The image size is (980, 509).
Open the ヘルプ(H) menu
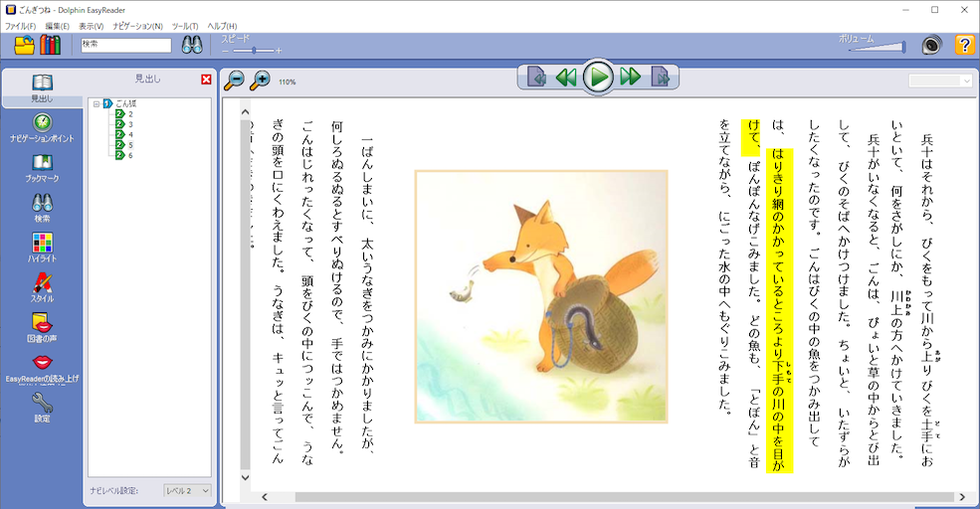222,26
